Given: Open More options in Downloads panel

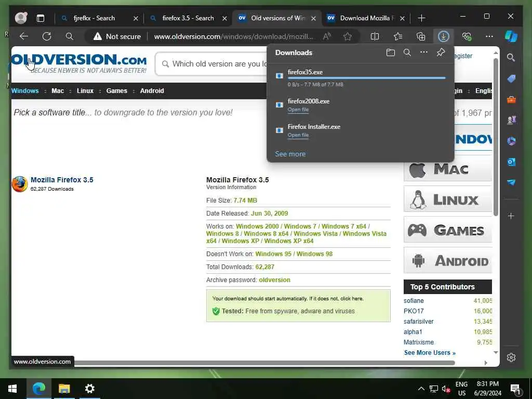Looking at the screenshot, I should [x=424, y=52].
